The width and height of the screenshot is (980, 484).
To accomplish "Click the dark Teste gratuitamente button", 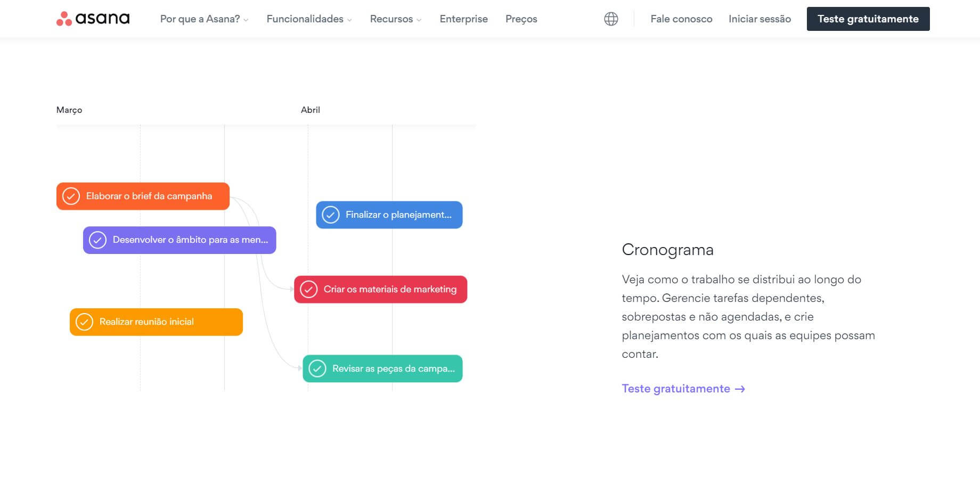I will coord(868,19).
